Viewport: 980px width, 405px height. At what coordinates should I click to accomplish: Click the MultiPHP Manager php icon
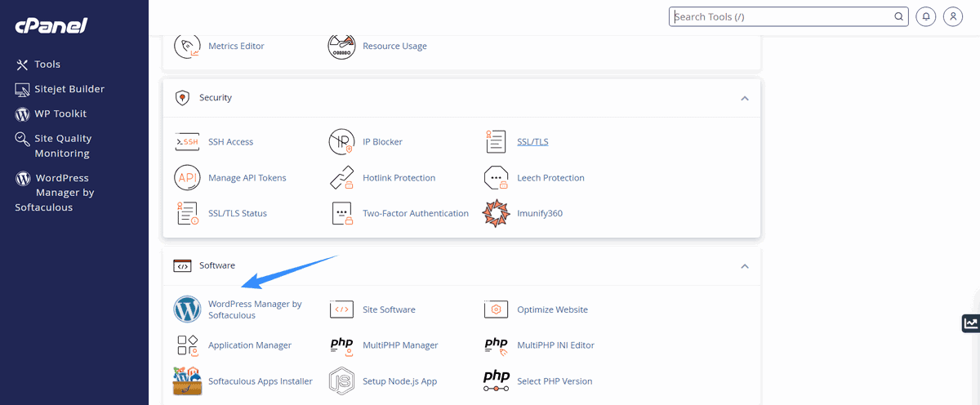(341, 345)
